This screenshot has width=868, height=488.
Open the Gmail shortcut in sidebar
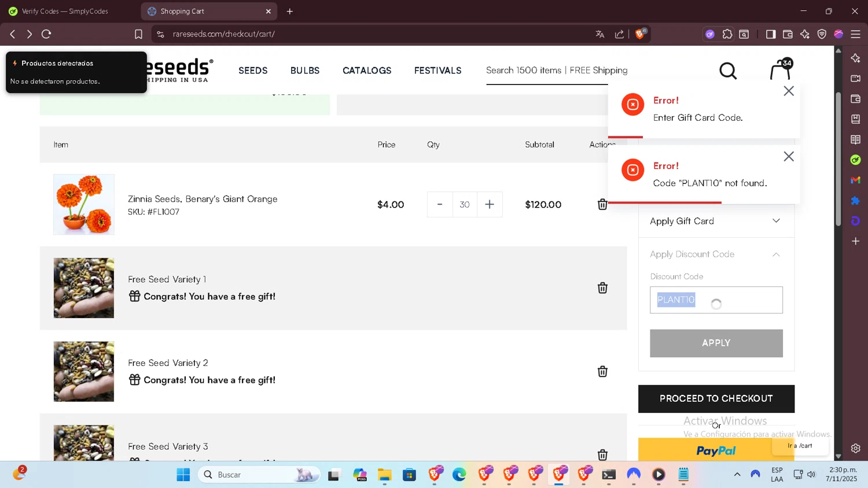pyautogui.click(x=855, y=180)
